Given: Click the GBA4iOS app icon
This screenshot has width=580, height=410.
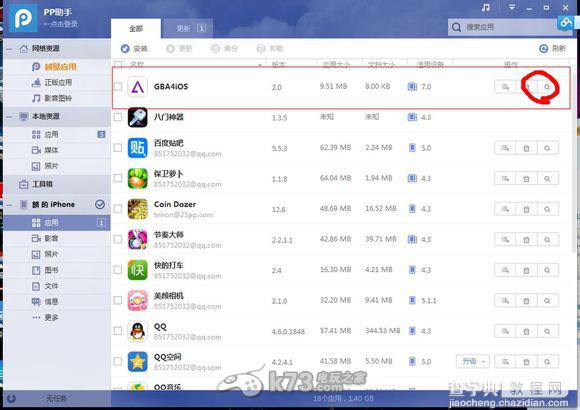Looking at the screenshot, I should [x=138, y=87].
